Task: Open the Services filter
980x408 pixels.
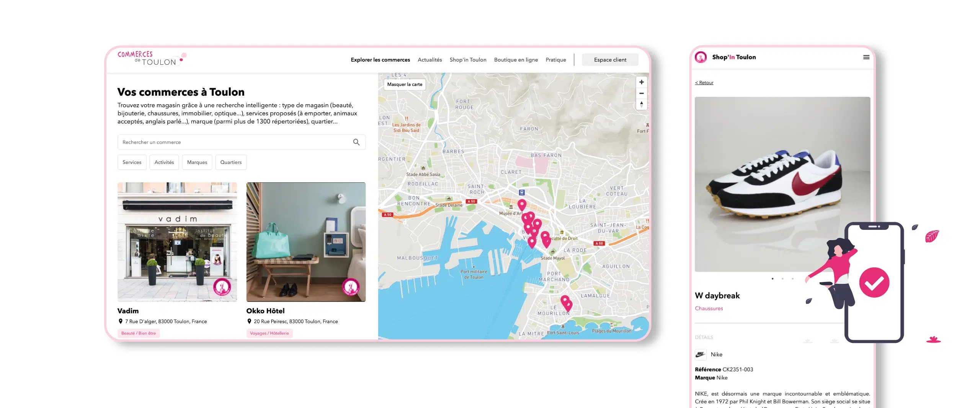Action: (x=132, y=162)
